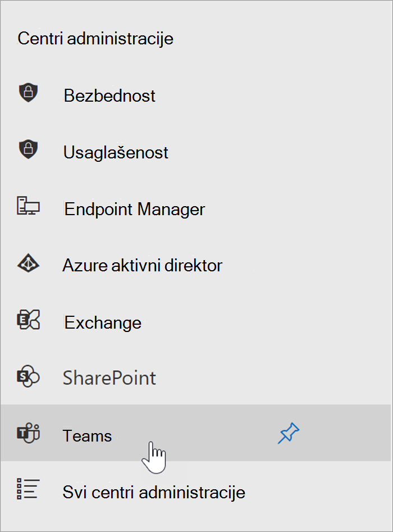Click the Svi centri administracije list icon

(28, 489)
